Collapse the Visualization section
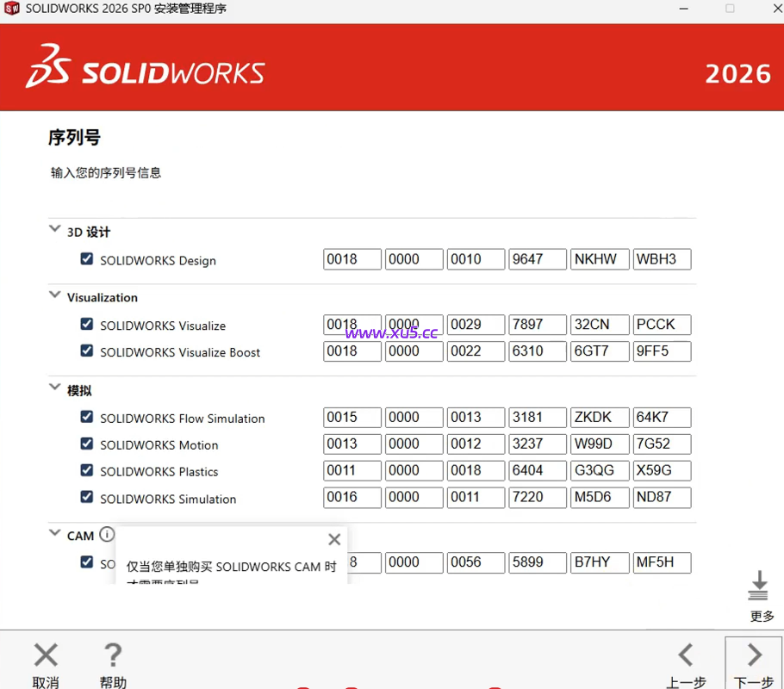The image size is (784, 689). [54, 297]
